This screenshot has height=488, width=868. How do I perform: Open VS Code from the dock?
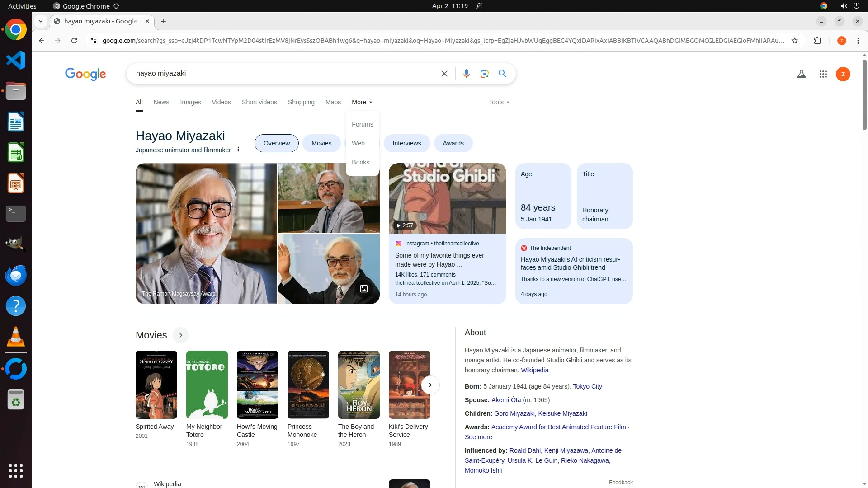(16, 60)
